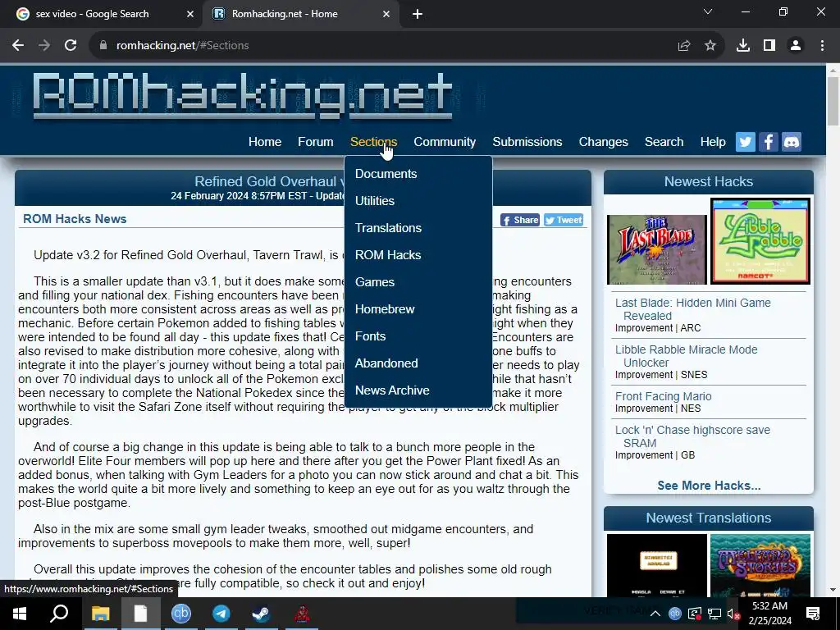Viewport: 840px width, 630px height.
Task: Open the Facebook icon in site navigation
Action: pyautogui.click(x=768, y=142)
